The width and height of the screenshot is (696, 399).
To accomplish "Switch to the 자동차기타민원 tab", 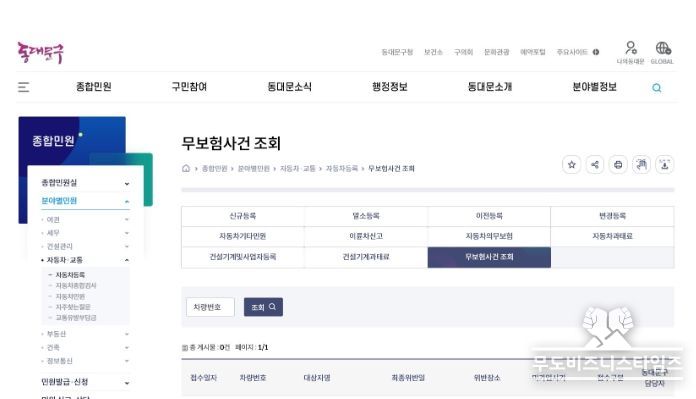I will pos(243,237).
